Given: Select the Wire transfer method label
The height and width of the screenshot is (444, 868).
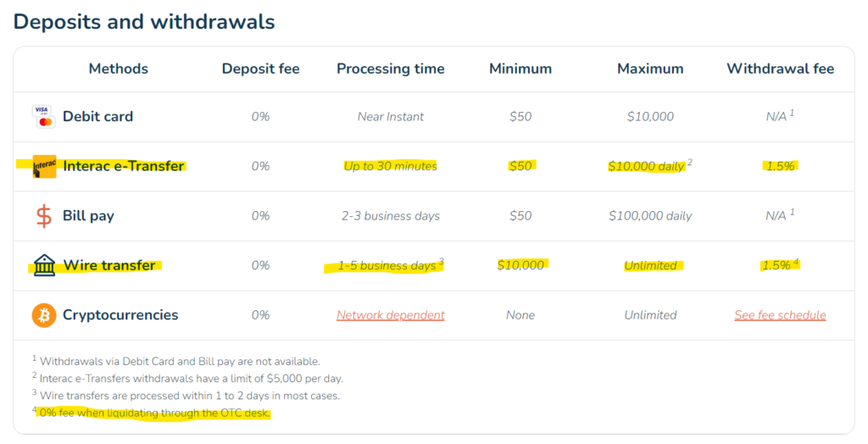Looking at the screenshot, I should tap(109, 265).
